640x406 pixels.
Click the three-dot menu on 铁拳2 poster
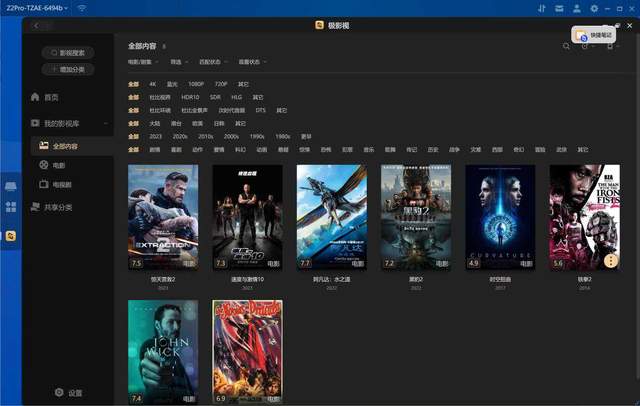click(x=611, y=261)
